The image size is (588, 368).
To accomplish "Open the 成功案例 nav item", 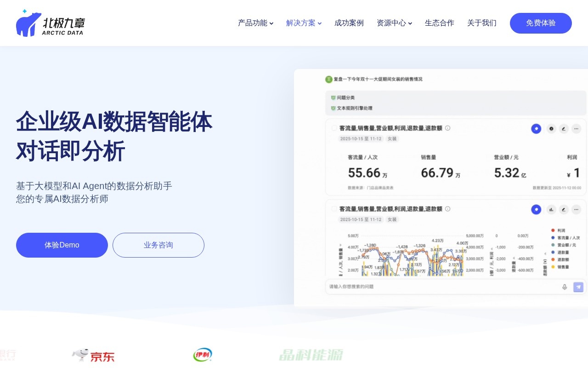I will click(349, 23).
